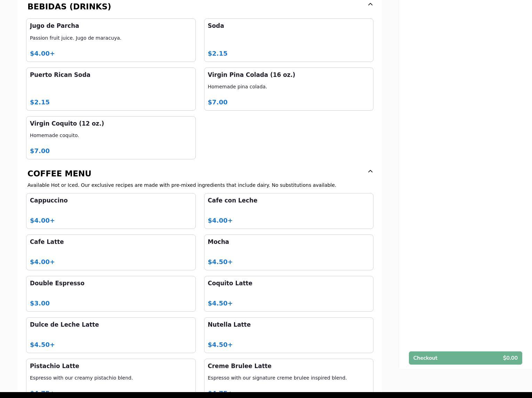532x398 pixels.
Task: Open the Creme Brulee Latte item
Action: pyautogui.click(x=288, y=376)
